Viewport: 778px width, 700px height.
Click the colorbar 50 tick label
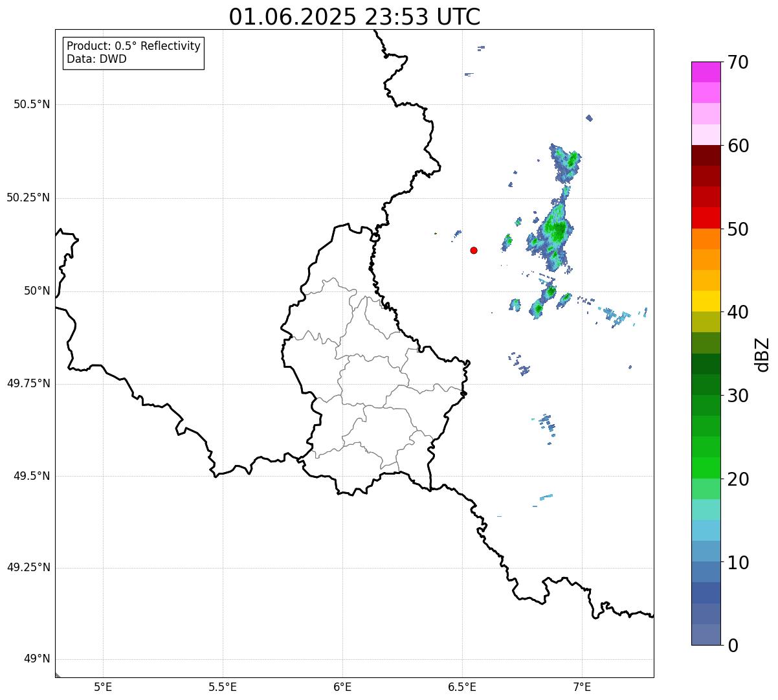coord(738,229)
